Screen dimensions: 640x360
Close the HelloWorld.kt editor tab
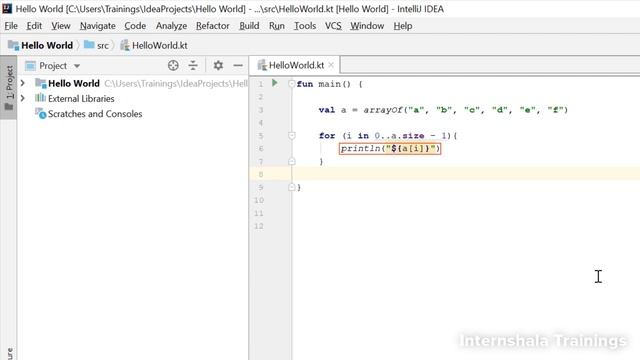pyautogui.click(x=331, y=65)
